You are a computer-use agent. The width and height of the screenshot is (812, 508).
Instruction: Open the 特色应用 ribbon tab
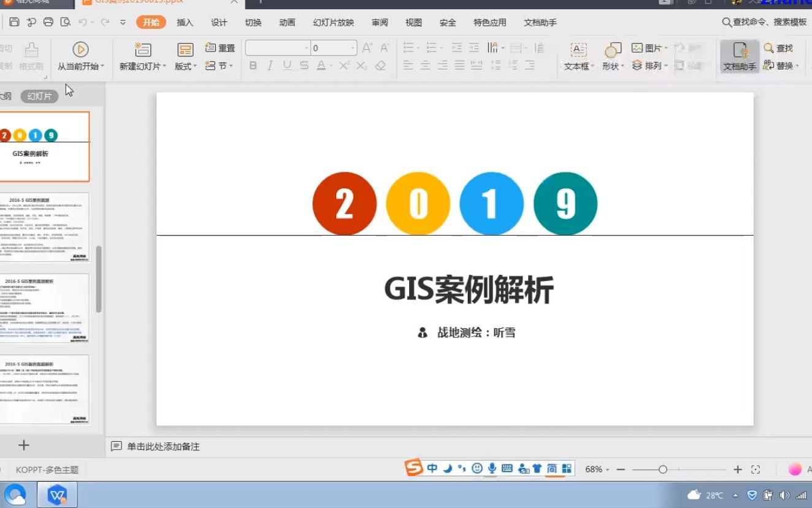pyautogui.click(x=490, y=23)
